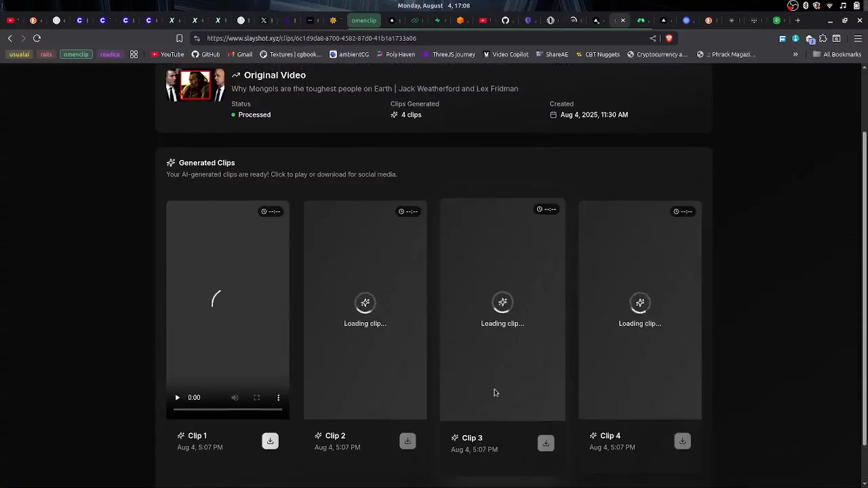
Task: Open the Wi-Fi network tray icon
Action: [829, 5]
